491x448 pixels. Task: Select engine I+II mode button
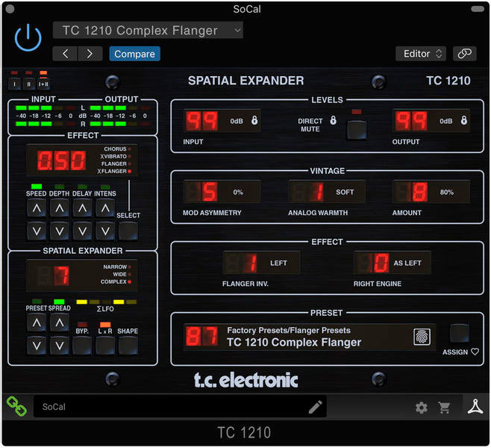[43, 81]
